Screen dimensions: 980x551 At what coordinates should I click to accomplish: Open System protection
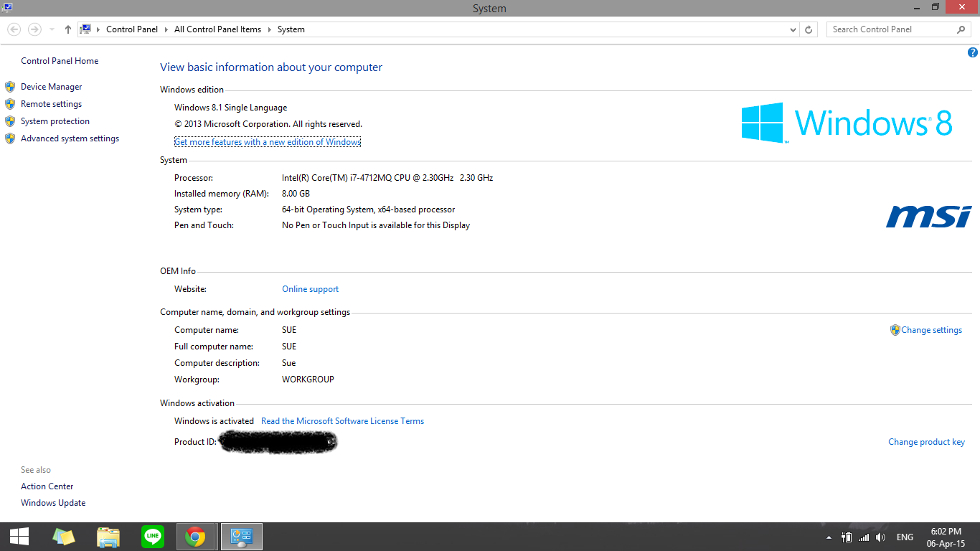(x=55, y=121)
